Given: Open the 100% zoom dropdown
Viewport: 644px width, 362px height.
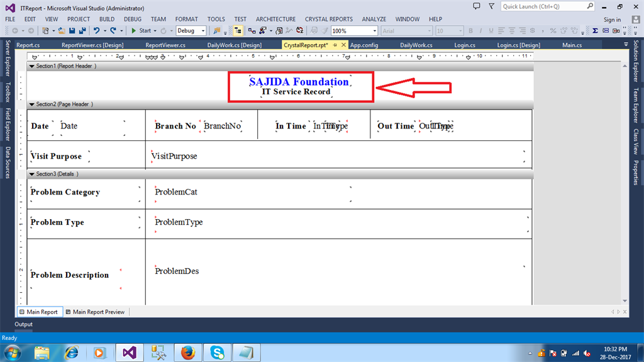Looking at the screenshot, I should coord(375,31).
